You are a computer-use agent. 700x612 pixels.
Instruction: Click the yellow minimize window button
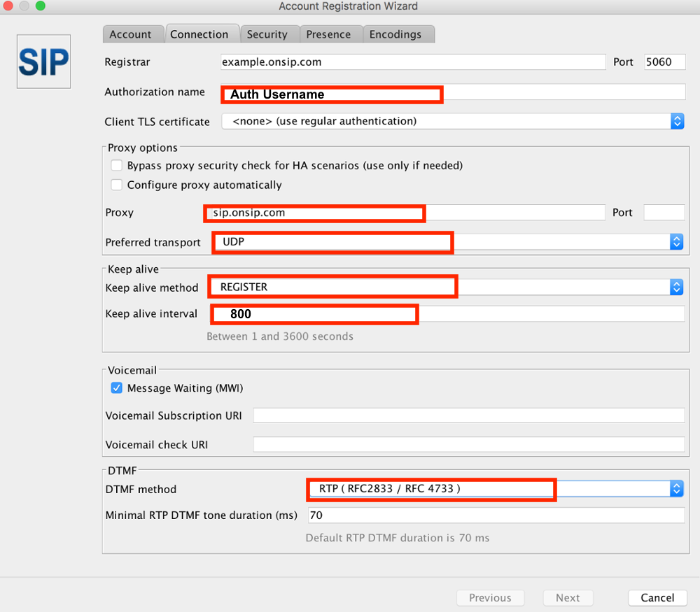(24, 6)
